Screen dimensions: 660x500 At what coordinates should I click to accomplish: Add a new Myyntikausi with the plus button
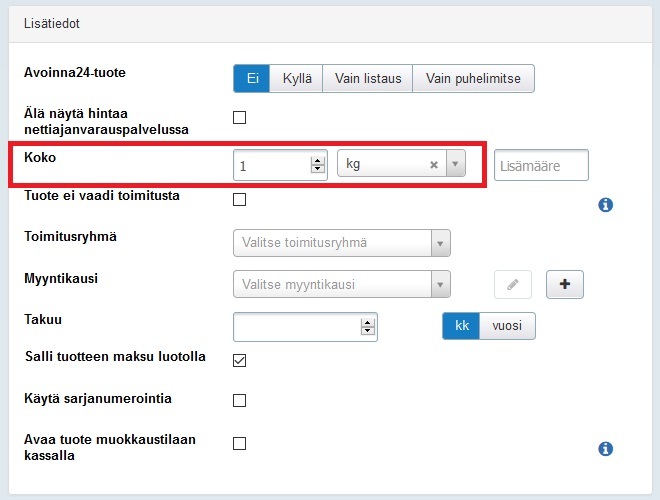coord(564,285)
